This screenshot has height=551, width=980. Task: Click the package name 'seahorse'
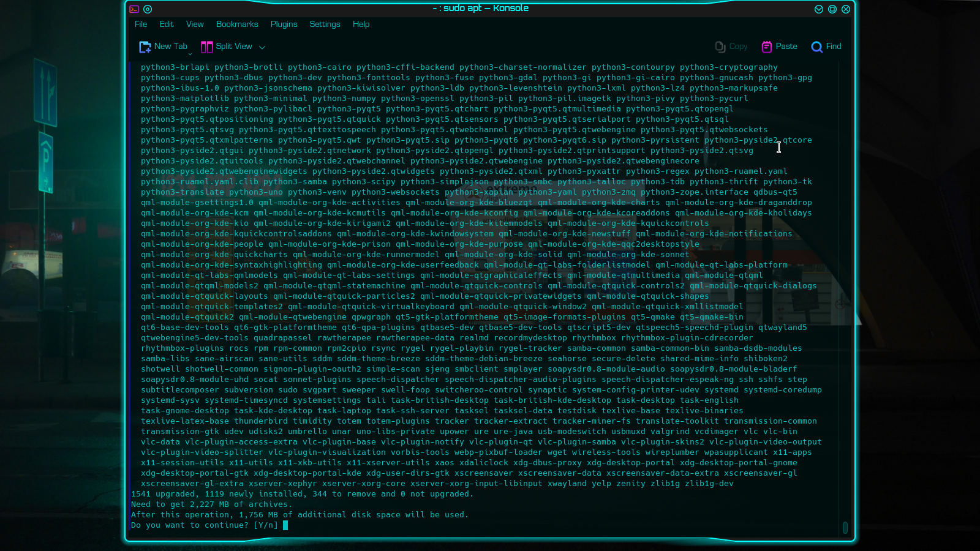click(567, 359)
